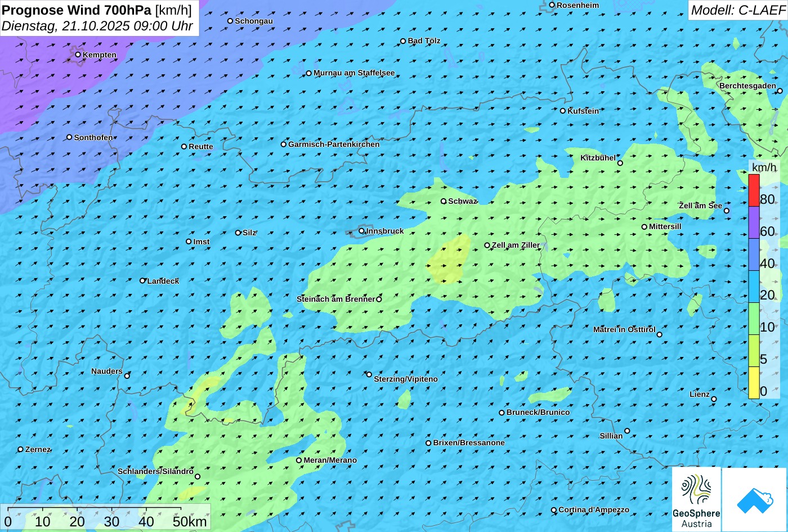Click the 50km scale bar label

[x=190, y=521]
